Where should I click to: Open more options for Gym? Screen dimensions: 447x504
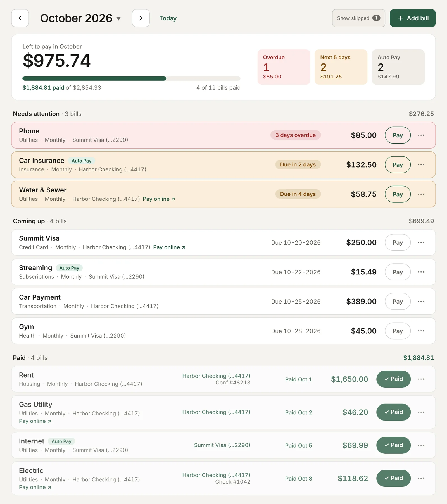coord(421,331)
